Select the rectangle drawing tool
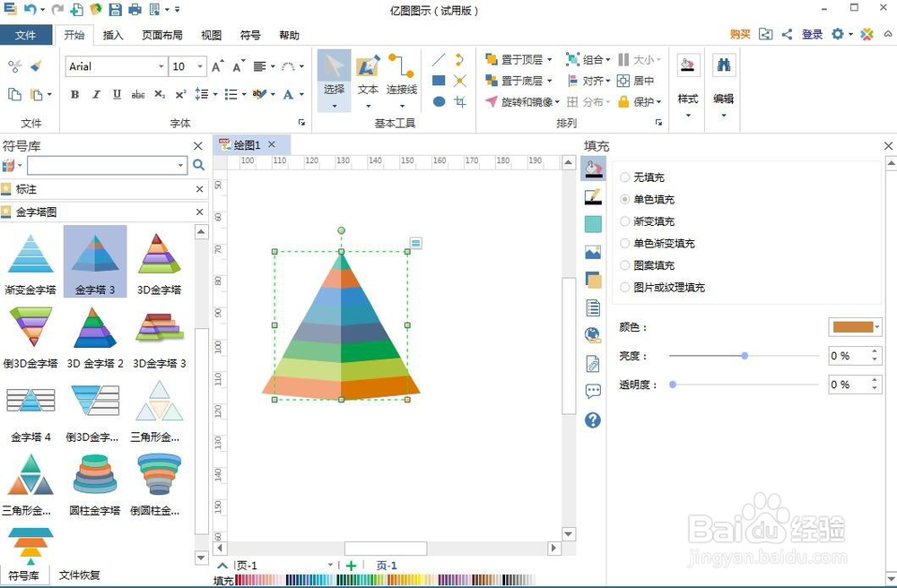Image resolution: width=897 pixels, height=588 pixels. pos(439,80)
